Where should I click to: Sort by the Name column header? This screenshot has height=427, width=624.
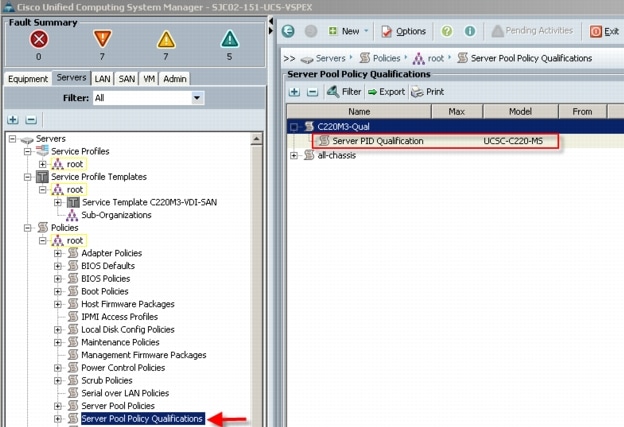tap(359, 112)
